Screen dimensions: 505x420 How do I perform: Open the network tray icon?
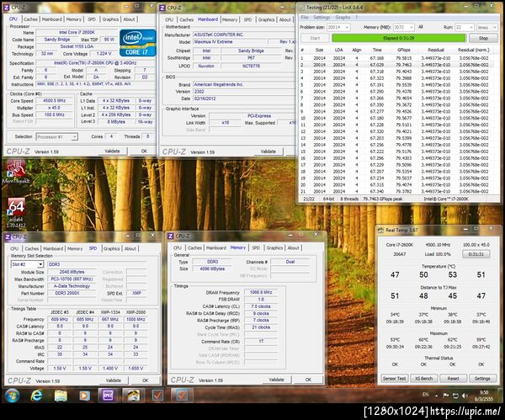[455, 396]
